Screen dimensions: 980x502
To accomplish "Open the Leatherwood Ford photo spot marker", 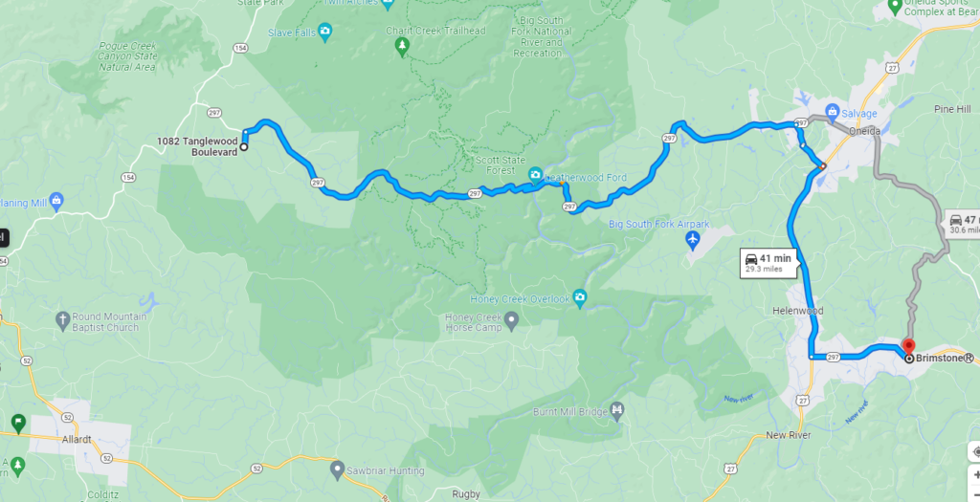I will [535, 174].
